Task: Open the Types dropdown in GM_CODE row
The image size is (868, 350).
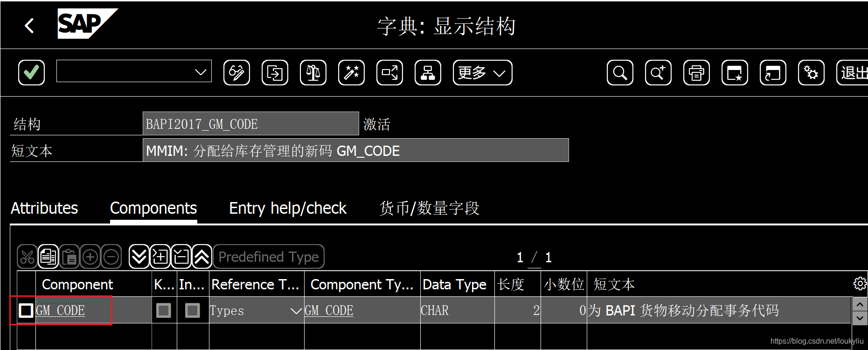Action: pyautogui.click(x=296, y=310)
